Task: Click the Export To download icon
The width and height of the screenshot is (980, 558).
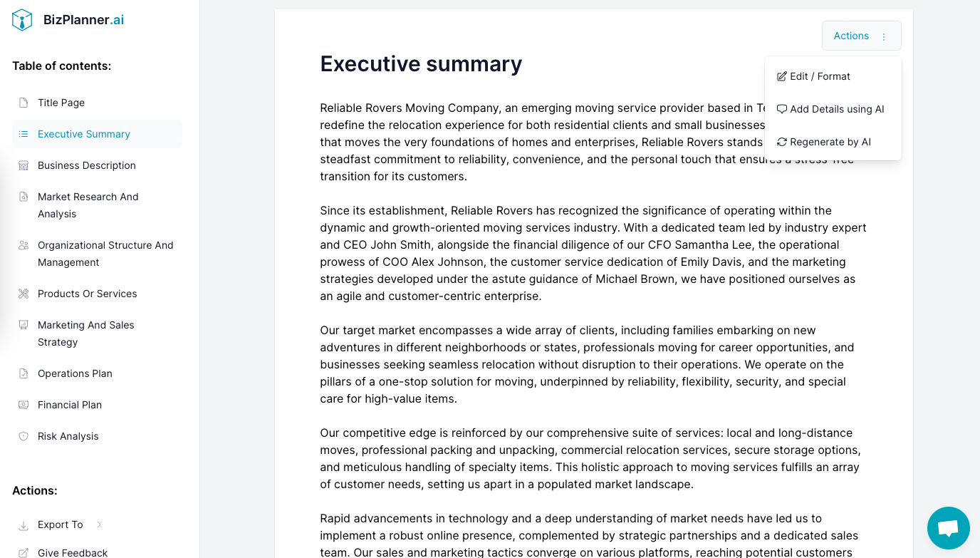Action: click(x=24, y=525)
